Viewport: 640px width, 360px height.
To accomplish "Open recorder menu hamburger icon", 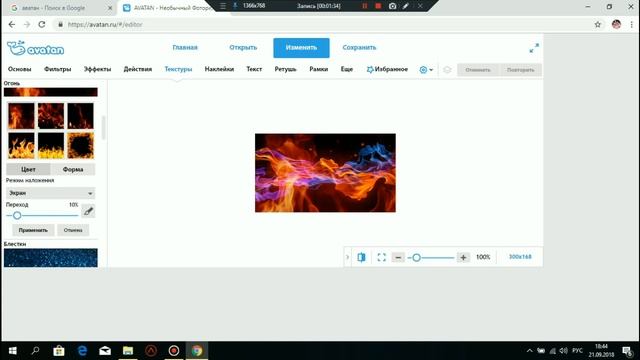I will tap(223, 6).
